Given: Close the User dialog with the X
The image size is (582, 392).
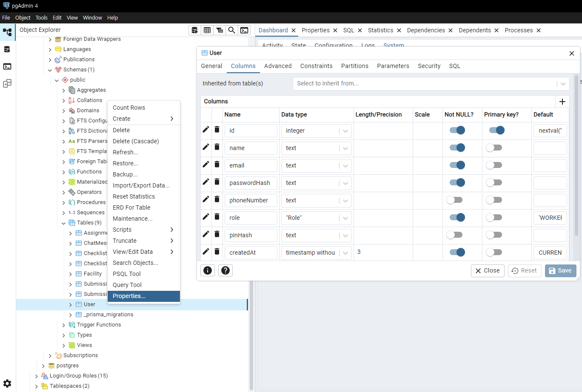Looking at the screenshot, I should tap(572, 53).
